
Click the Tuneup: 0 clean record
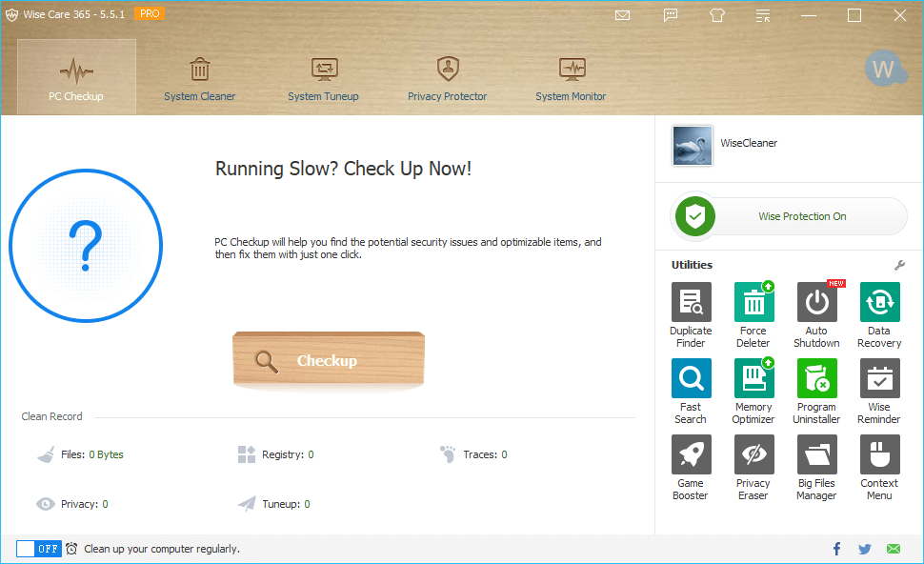tap(274, 504)
